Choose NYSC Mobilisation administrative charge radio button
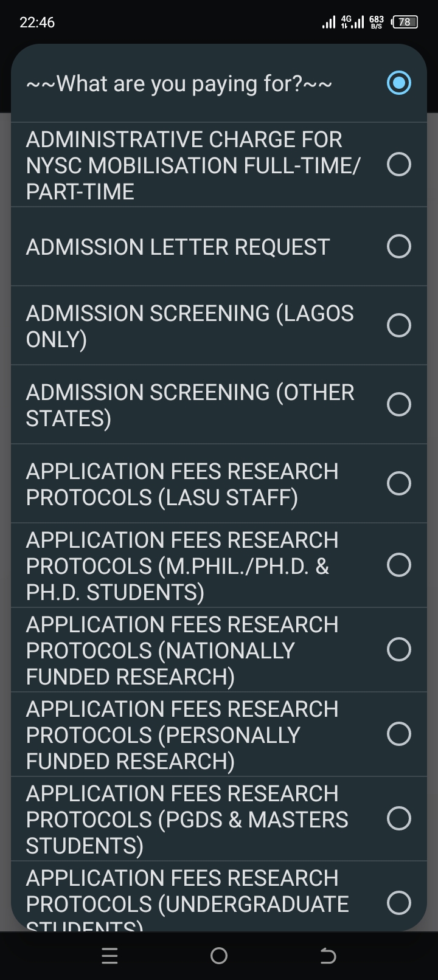438x980 pixels. [x=399, y=164]
